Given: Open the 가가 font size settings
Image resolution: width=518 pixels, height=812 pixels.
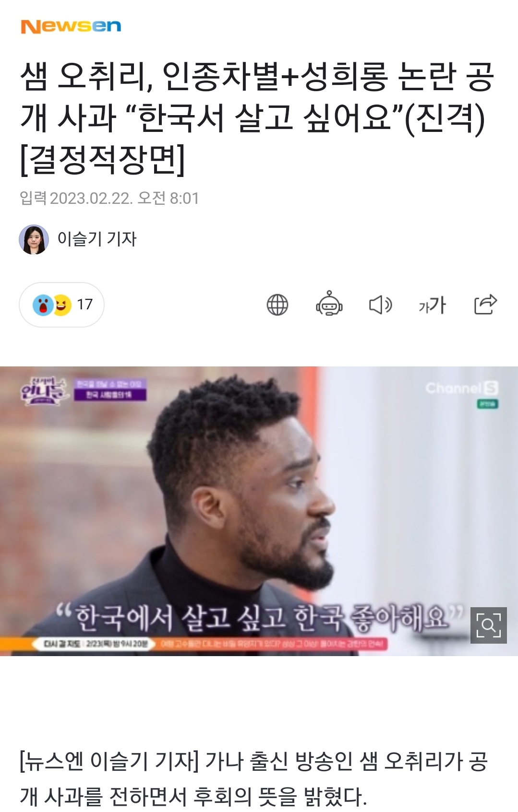Looking at the screenshot, I should pos(432,305).
